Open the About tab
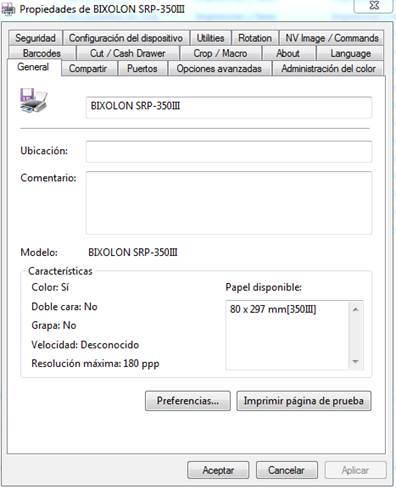Viewport: 396px width, 489px height. (x=288, y=53)
